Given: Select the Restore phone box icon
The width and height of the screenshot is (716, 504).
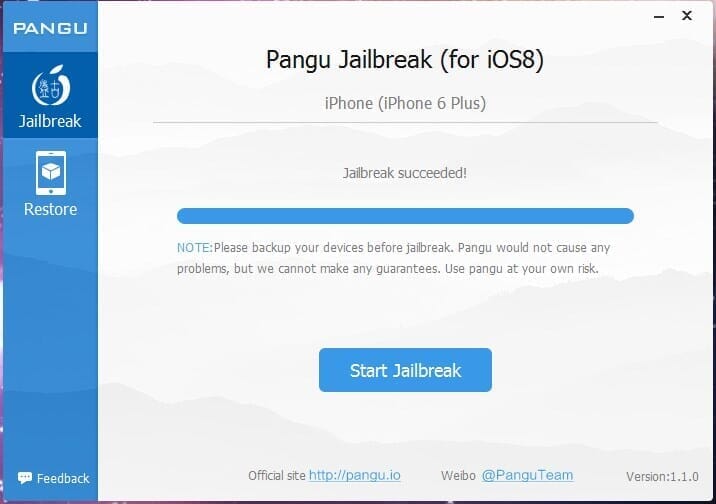Looking at the screenshot, I should [x=51, y=173].
